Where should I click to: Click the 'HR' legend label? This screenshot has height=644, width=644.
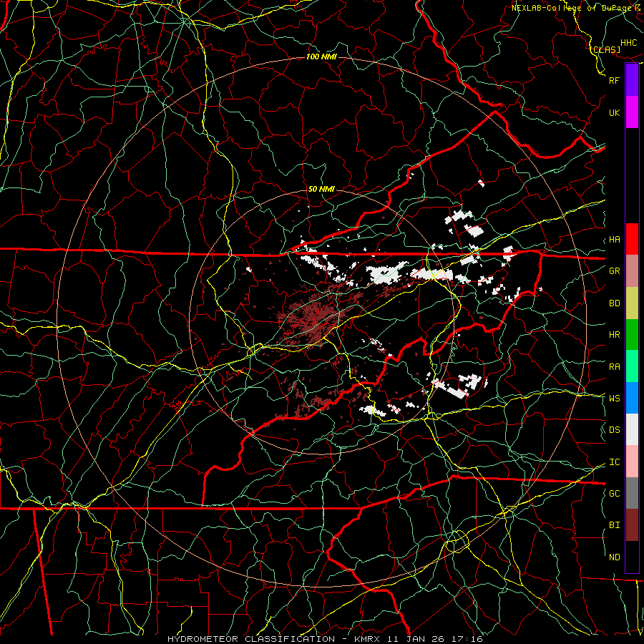[x=614, y=335]
